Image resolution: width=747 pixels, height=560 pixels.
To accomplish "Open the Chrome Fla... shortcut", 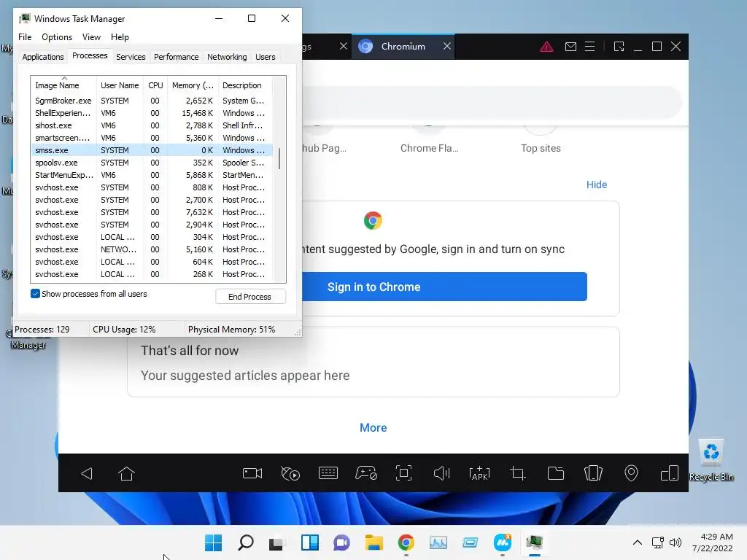I will point(429,138).
